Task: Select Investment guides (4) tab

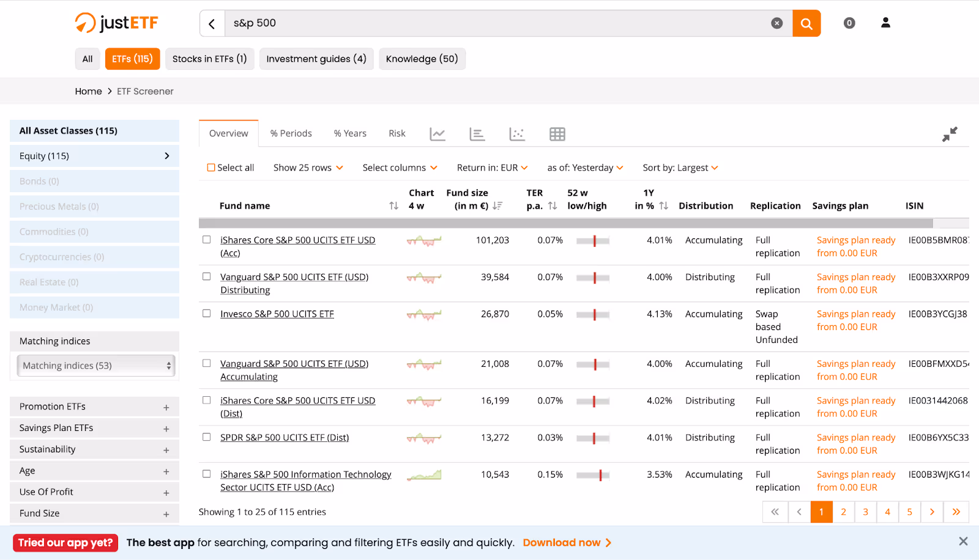Action: (316, 59)
